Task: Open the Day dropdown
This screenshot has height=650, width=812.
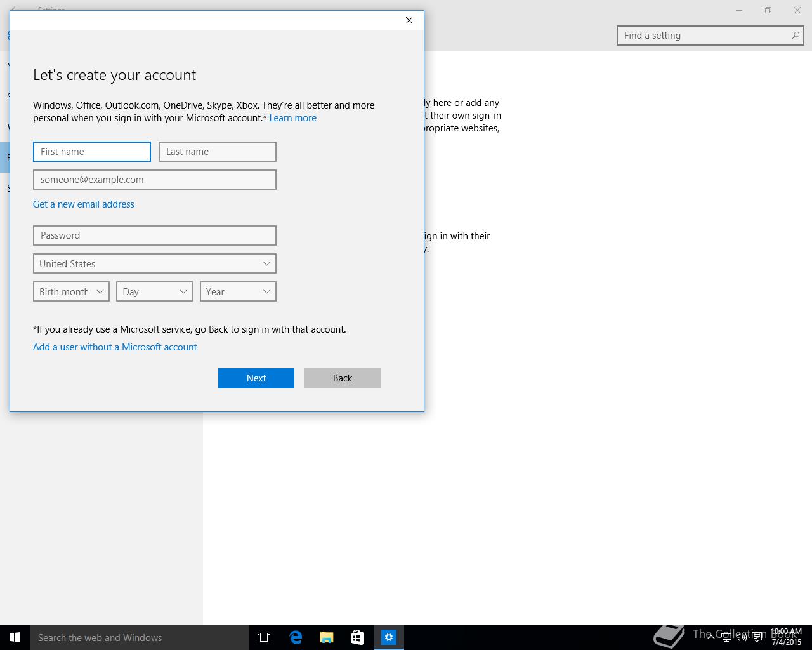Action: pos(155,291)
